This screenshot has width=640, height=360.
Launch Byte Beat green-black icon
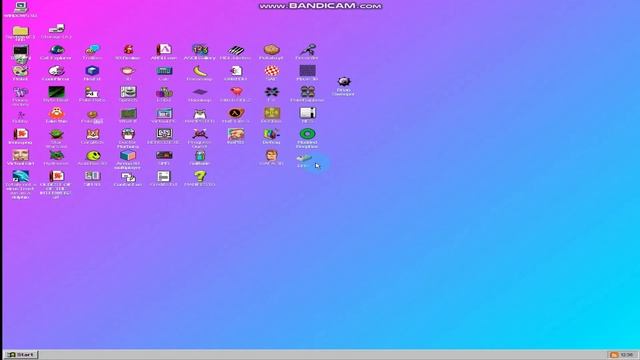click(56, 92)
